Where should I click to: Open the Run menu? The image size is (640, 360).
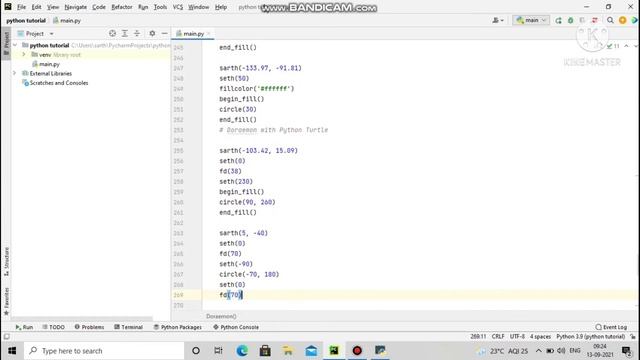[x=143, y=7]
